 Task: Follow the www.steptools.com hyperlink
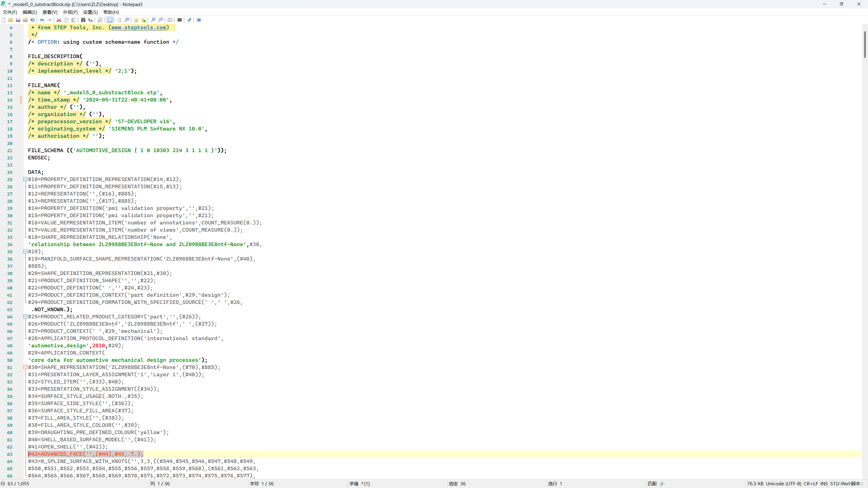(x=139, y=28)
